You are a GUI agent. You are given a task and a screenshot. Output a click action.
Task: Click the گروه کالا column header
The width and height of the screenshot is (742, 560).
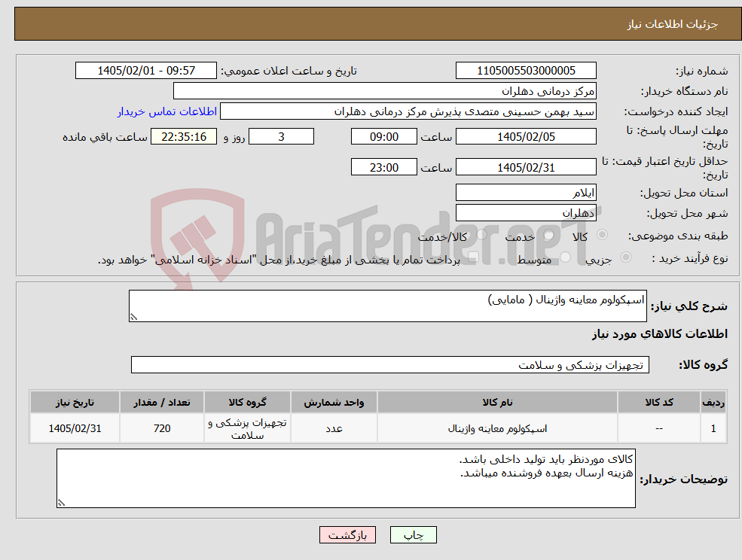(247, 403)
